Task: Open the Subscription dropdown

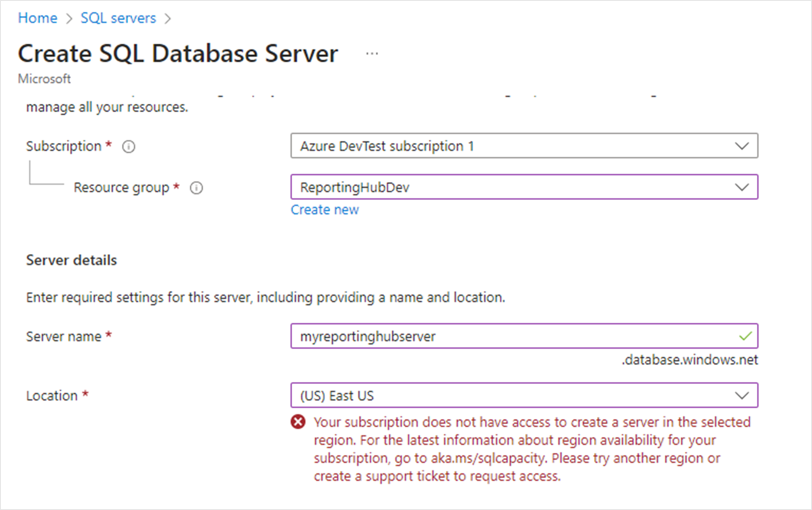Action: click(524, 146)
